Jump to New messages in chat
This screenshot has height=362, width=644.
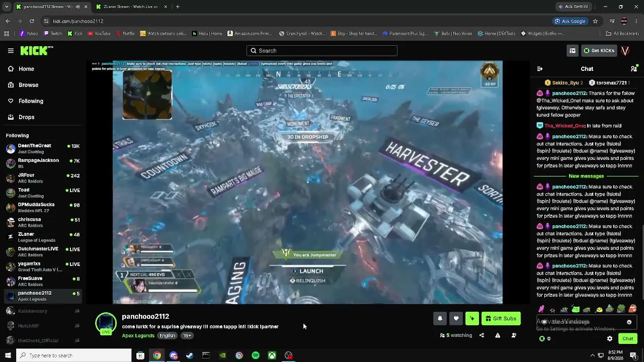(586, 176)
